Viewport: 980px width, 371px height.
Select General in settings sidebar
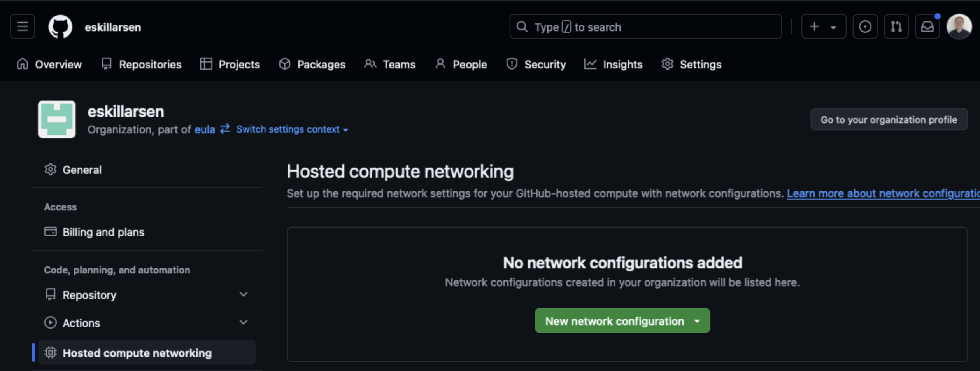[x=147, y=170]
